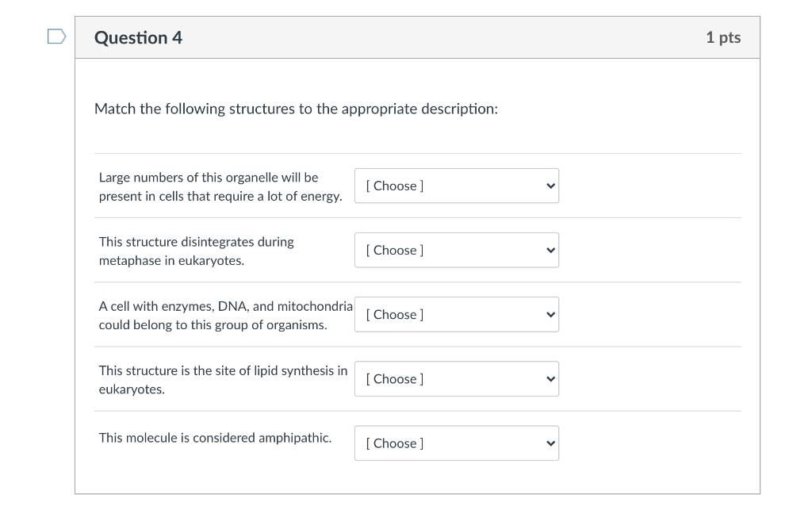The image size is (812, 529).
Task: Click chevron arrow on the mitochondria row dropdown
Action: [550, 314]
